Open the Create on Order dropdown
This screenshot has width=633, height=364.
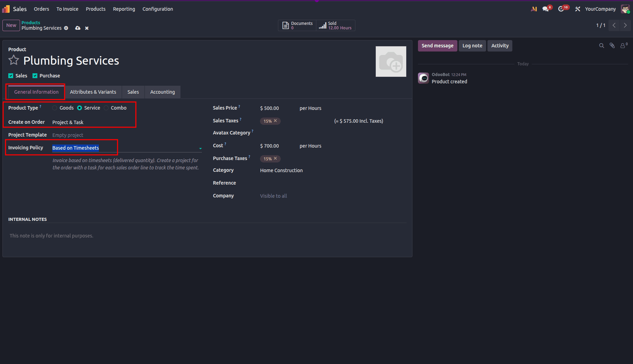[x=127, y=122]
